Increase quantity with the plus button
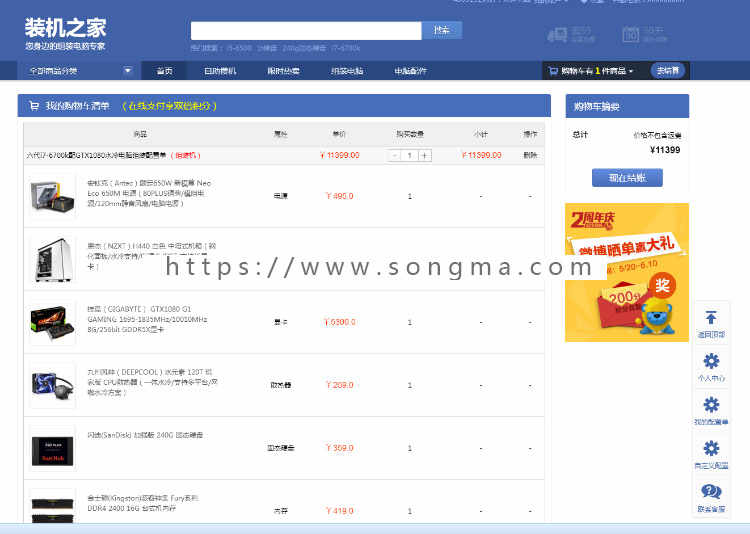Viewport: 750px width, 534px height. [425, 156]
